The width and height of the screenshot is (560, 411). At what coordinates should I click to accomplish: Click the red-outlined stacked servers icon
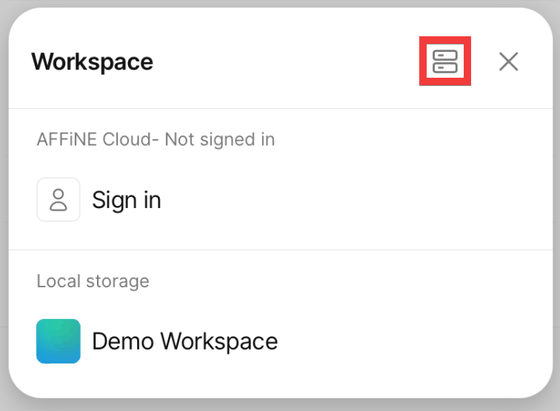pos(445,61)
